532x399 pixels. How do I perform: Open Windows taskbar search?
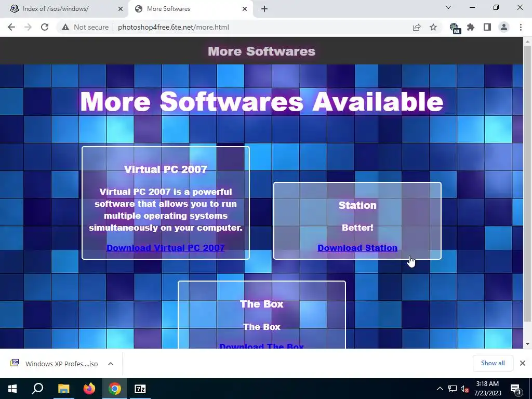click(x=37, y=389)
